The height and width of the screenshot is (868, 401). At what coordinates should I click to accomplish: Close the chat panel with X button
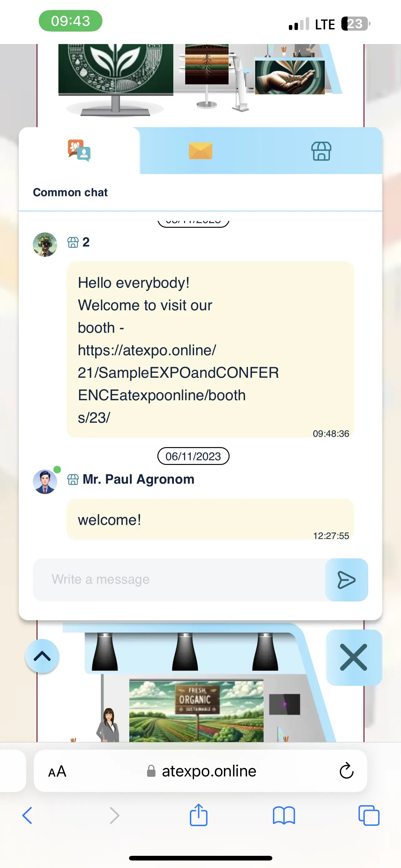pyautogui.click(x=354, y=657)
